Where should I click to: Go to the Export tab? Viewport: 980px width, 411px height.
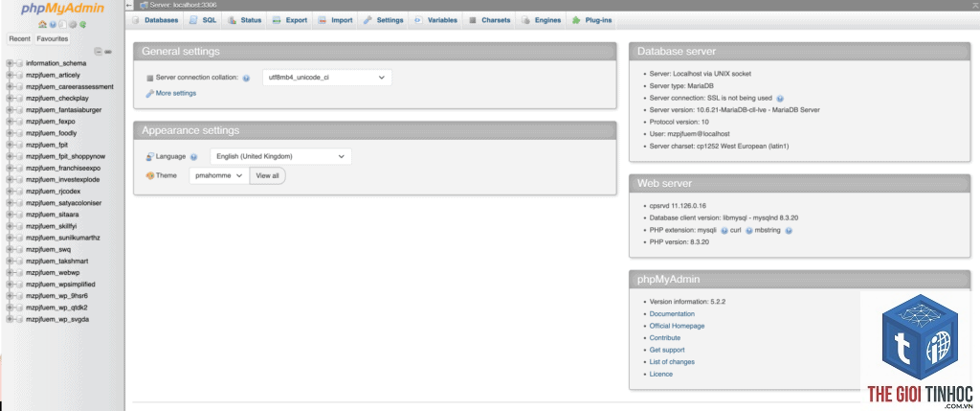(x=290, y=20)
